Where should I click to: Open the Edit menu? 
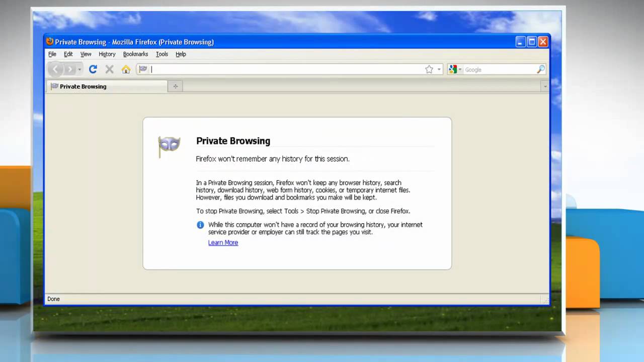pos(68,54)
